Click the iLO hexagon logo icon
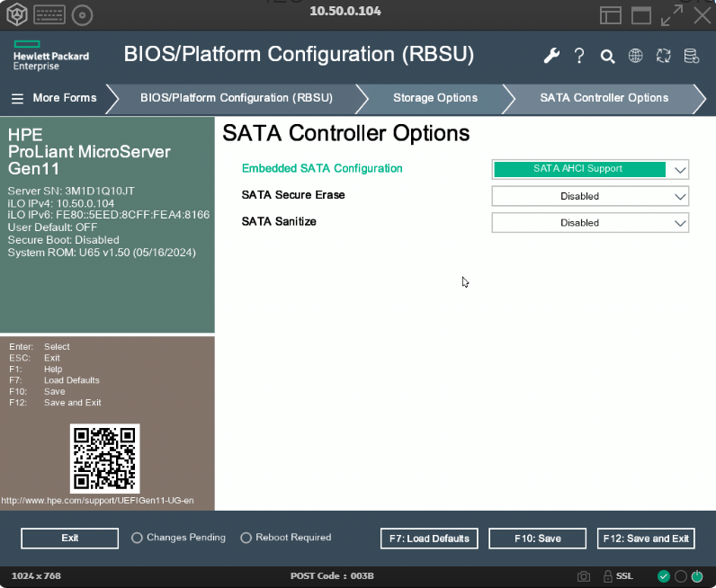 (x=17, y=14)
